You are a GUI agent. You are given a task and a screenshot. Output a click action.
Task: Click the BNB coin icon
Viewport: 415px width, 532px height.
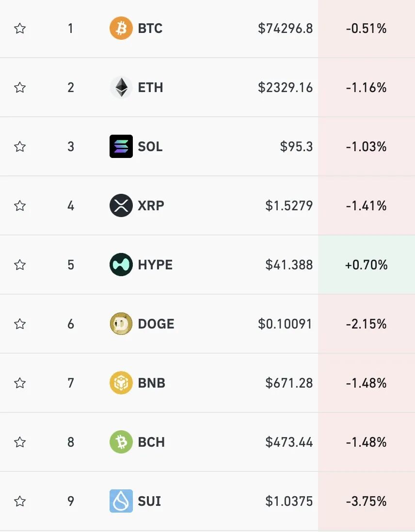click(x=121, y=383)
